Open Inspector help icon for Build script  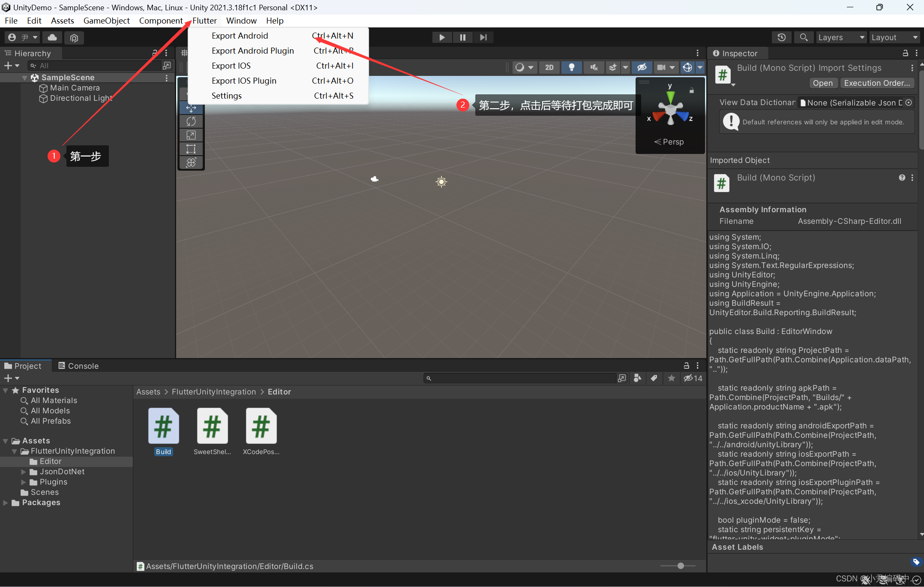pyautogui.click(x=902, y=178)
